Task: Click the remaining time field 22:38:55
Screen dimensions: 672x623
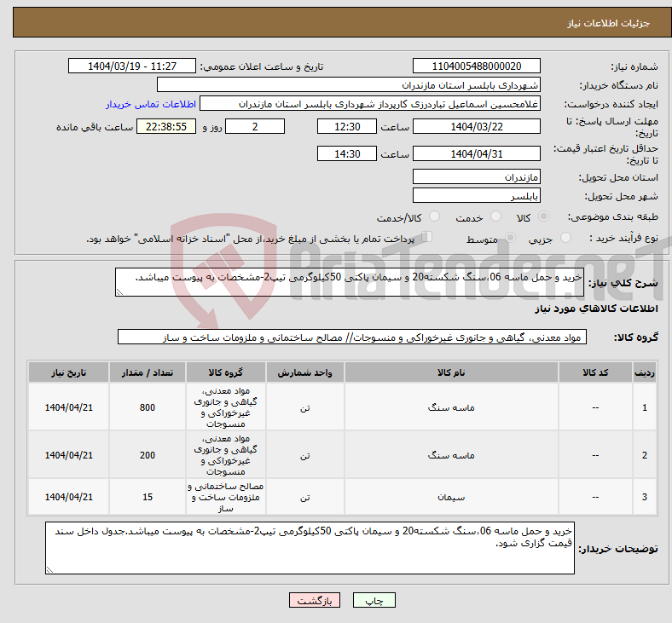Action: click(x=166, y=126)
